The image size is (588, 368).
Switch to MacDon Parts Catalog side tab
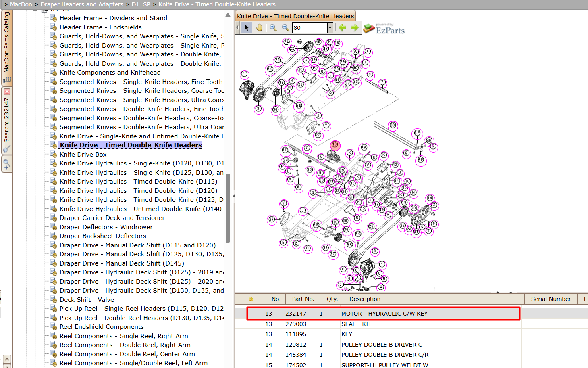point(7,46)
